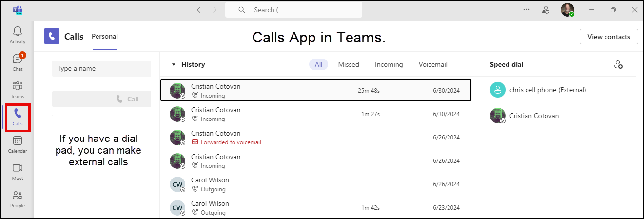Screen dimensions: 644x219
Task: Open Chat with one unread badge
Action: click(x=18, y=62)
